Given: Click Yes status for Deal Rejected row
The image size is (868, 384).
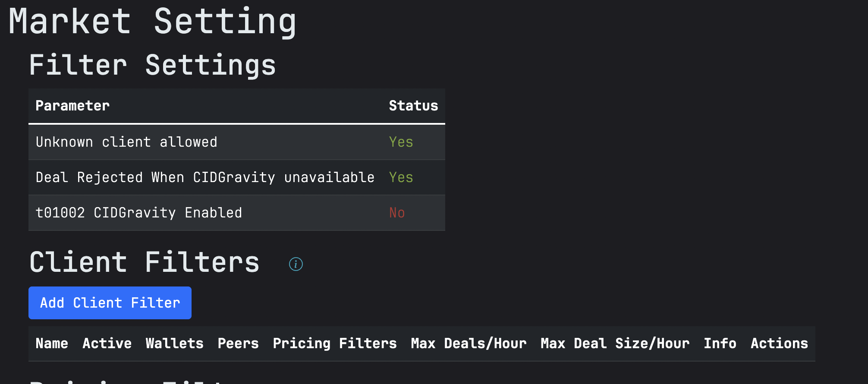Looking at the screenshot, I should [401, 177].
